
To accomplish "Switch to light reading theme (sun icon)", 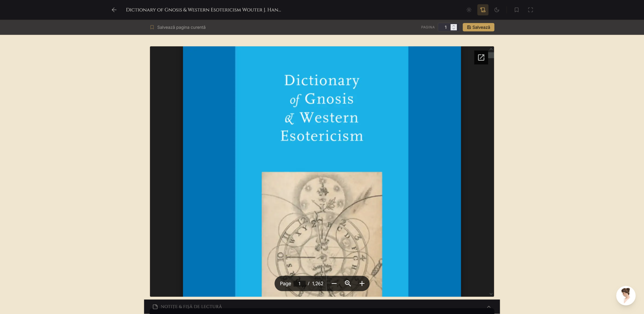I will [469, 10].
